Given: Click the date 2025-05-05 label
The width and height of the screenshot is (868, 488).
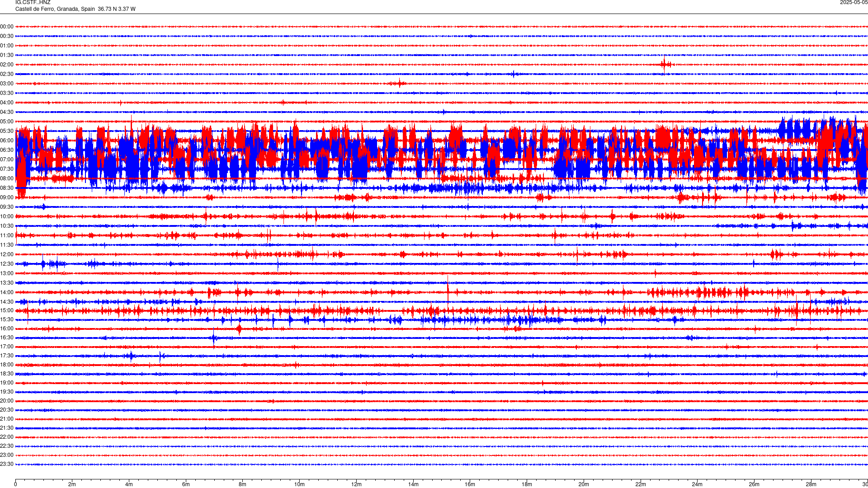Looking at the screenshot, I should 854,3.
